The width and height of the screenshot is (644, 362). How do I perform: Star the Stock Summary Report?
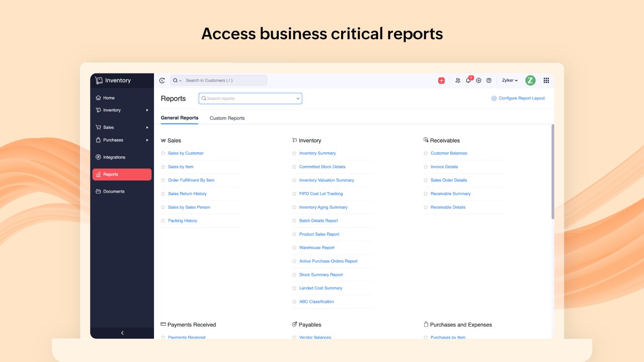294,275
